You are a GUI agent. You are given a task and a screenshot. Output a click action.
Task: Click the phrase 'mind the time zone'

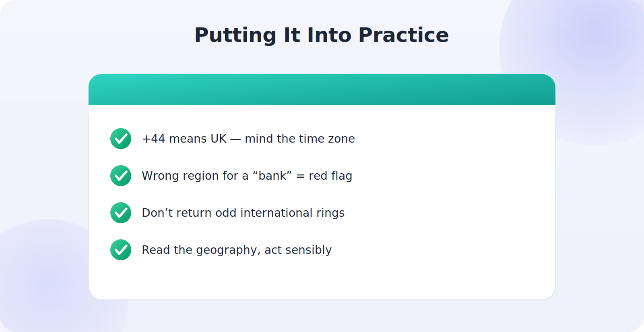tap(300, 139)
